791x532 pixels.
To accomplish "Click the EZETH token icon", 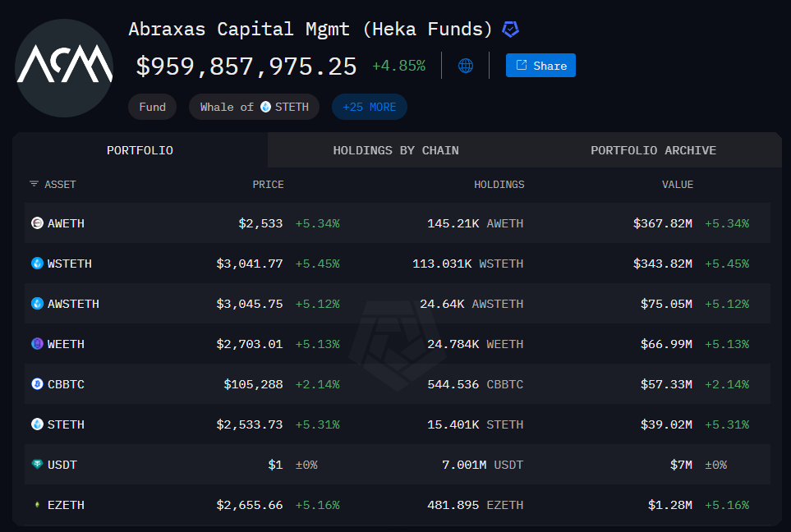I will click(37, 505).
